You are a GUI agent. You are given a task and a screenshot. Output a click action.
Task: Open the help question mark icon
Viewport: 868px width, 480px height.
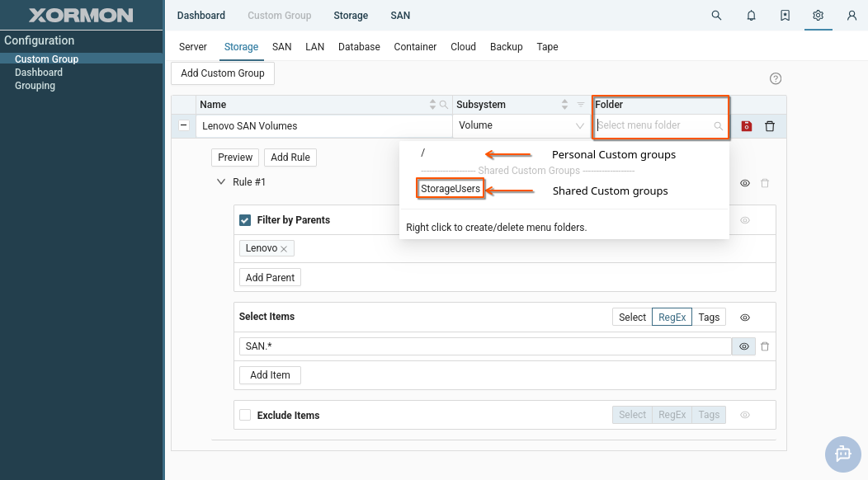tap(776, 79)
